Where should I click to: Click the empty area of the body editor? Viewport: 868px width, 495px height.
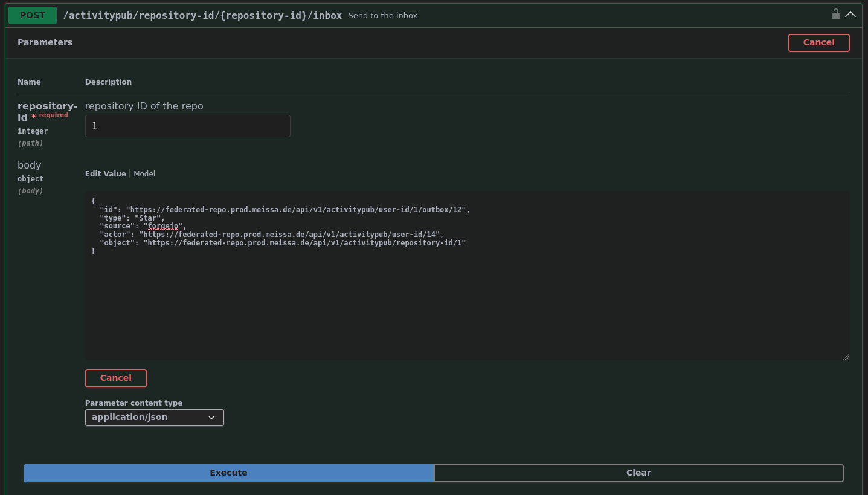tap(465, 308)
